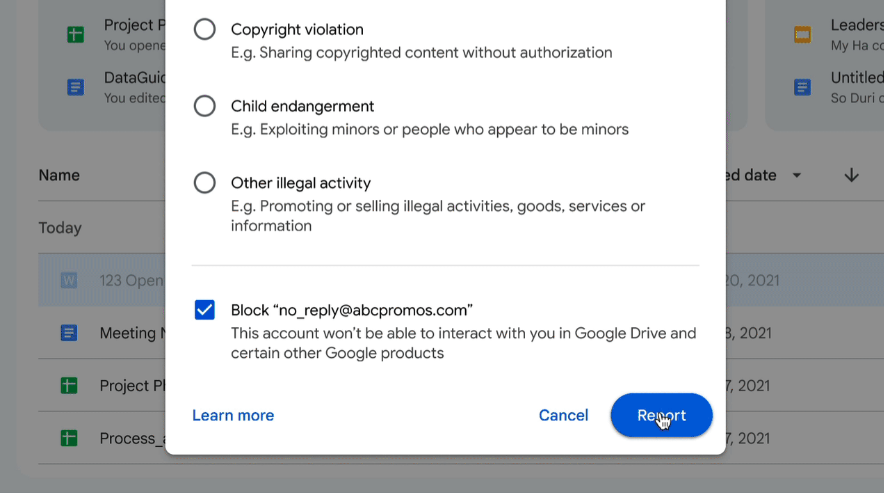This screenshot has width=884, height=493.
Task: Click the Slides icon next to Leaders file
Action: coord(802,34)
